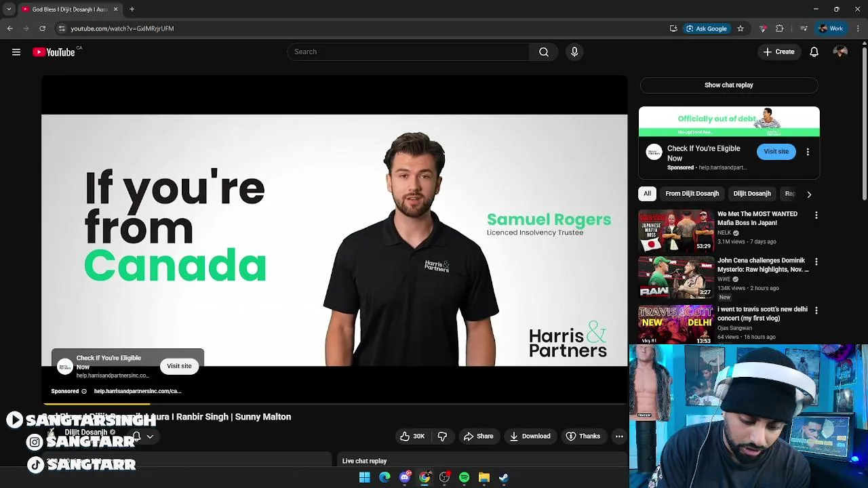Share the video
This screenshot has width=868, height=488.
478,436
